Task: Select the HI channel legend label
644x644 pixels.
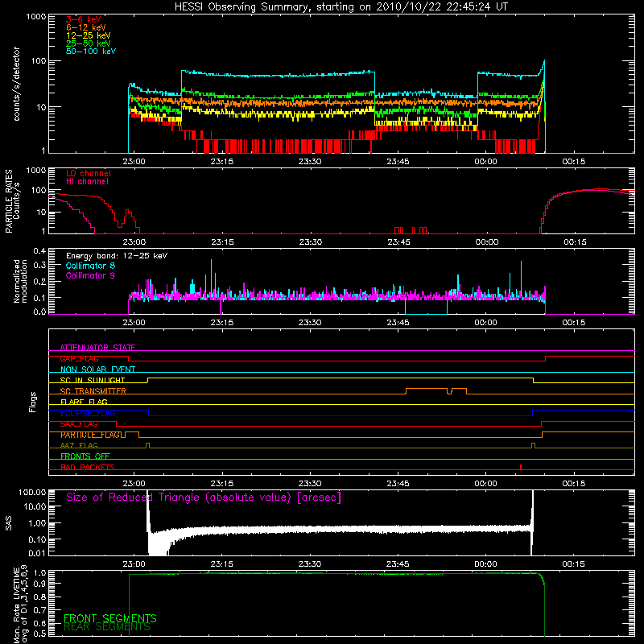Action: [87, 182]
